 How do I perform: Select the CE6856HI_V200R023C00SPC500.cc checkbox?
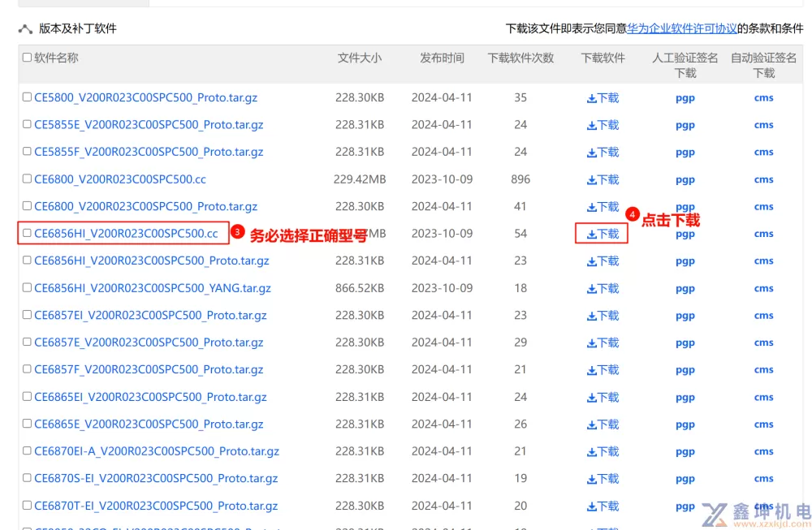(27, 233)
